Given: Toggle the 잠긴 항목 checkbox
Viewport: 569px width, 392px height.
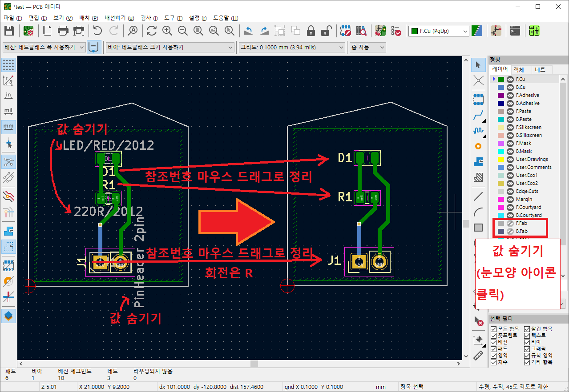Looking at the screenshot, I should [527, 329].
